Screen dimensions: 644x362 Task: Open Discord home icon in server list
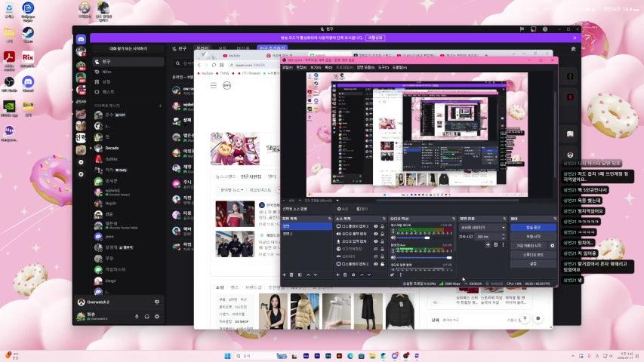tap(81, 39)
